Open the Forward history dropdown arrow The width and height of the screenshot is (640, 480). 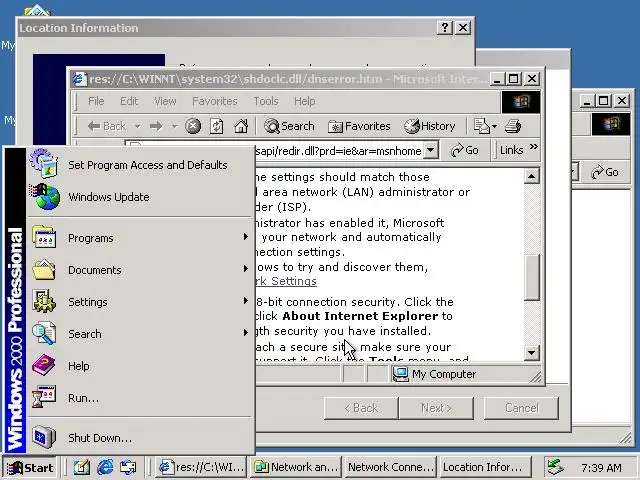(175, 127)
